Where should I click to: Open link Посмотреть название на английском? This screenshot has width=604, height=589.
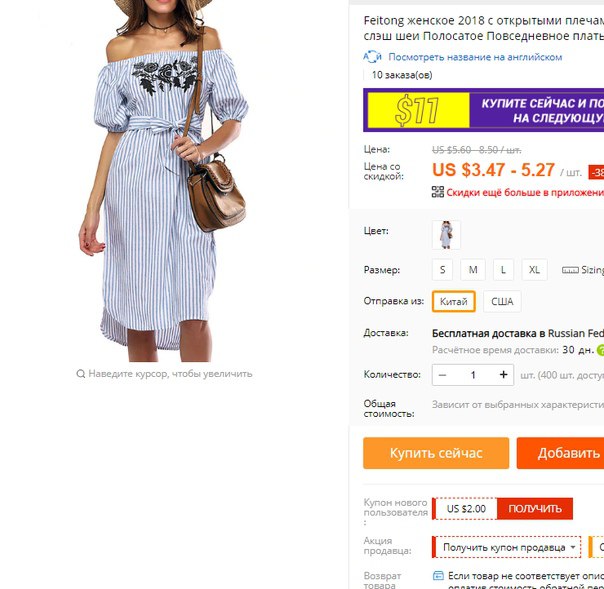(x=475, y=57)
